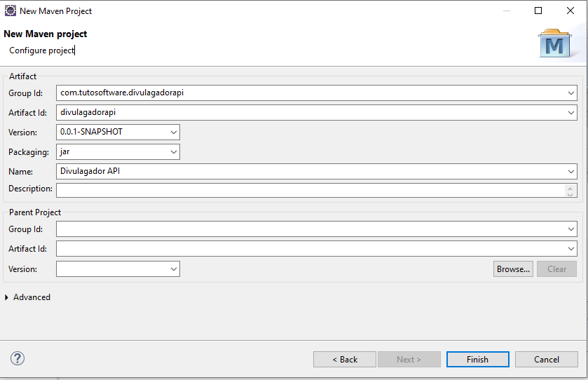Image resolution: width=588 pixels, height=380 pixels.
Task: Open the Name field dropdown arrow
Action: point(570,172)
